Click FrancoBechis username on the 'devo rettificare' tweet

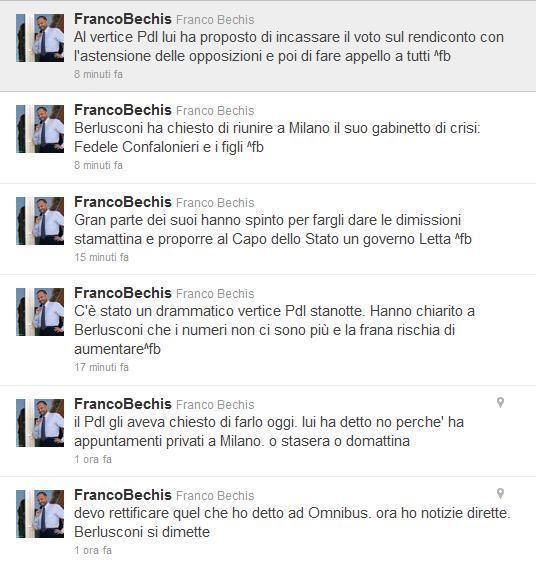point(123,495)
